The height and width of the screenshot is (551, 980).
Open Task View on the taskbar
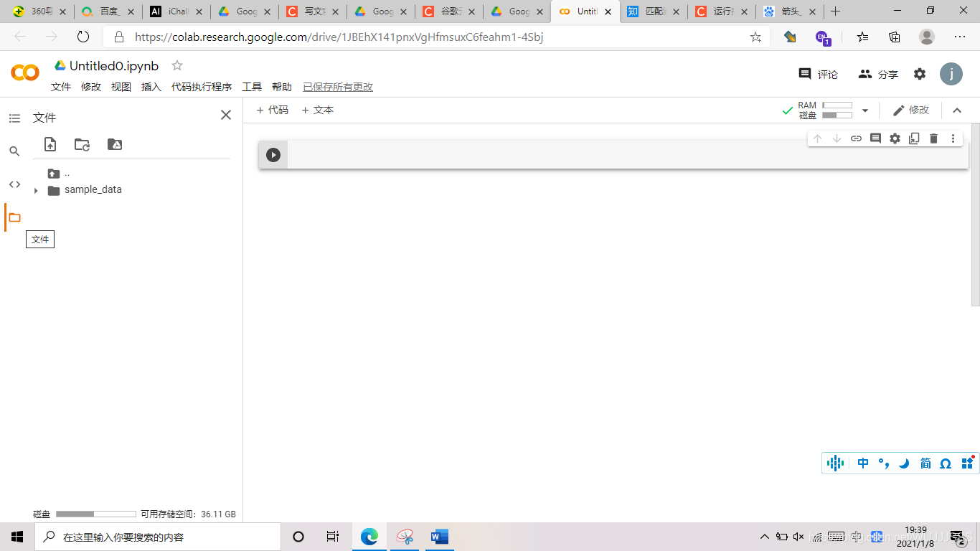[x=333, y=537]
